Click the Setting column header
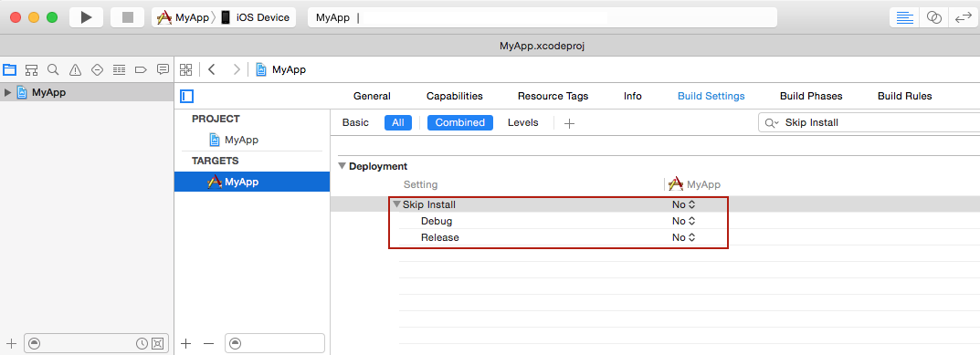The height and width of the screenshot is (355, 980). (x=420, y=184)
